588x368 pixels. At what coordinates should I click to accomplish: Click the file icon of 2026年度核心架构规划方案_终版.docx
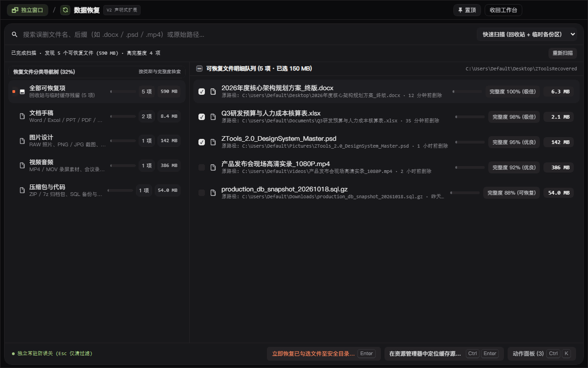click(213, 92)
